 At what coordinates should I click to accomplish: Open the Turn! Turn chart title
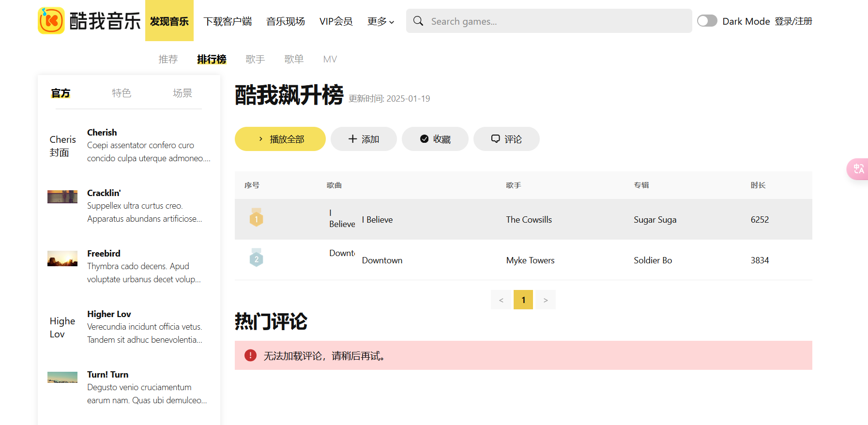107,374
